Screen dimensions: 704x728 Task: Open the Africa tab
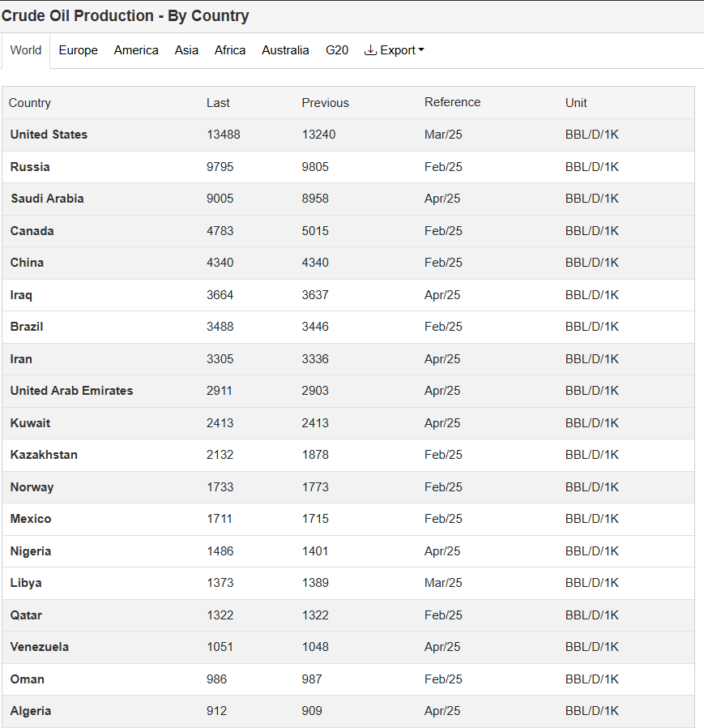230,50
